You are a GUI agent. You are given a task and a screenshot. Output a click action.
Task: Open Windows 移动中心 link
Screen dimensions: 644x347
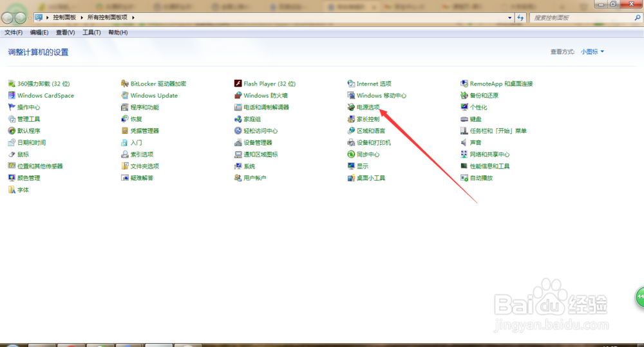pos(381,96)
